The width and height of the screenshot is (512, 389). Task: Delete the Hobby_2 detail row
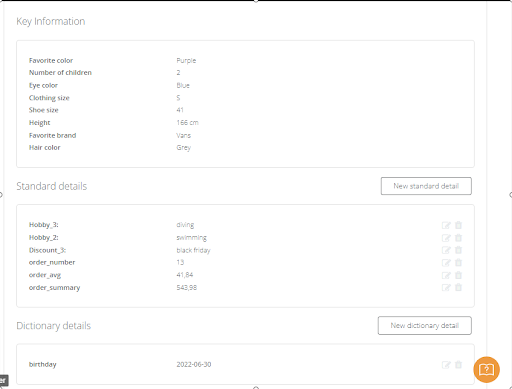458,238
